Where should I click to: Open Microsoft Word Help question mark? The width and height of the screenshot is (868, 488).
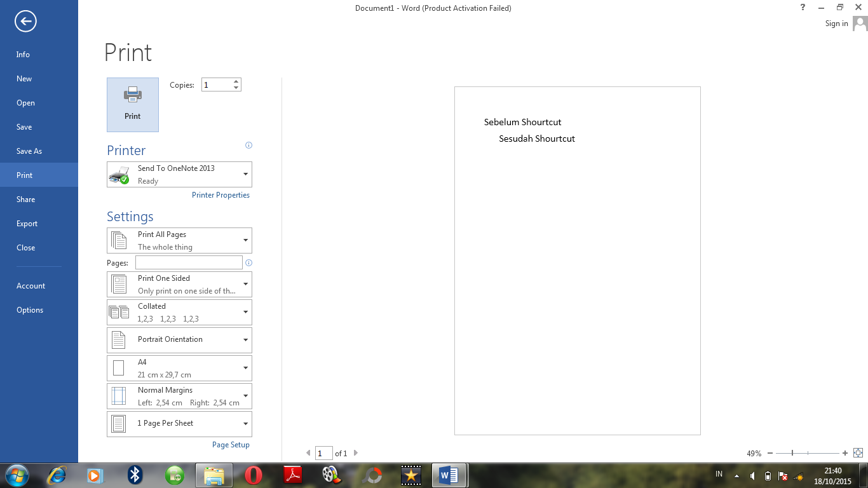[x=803, y=8]
